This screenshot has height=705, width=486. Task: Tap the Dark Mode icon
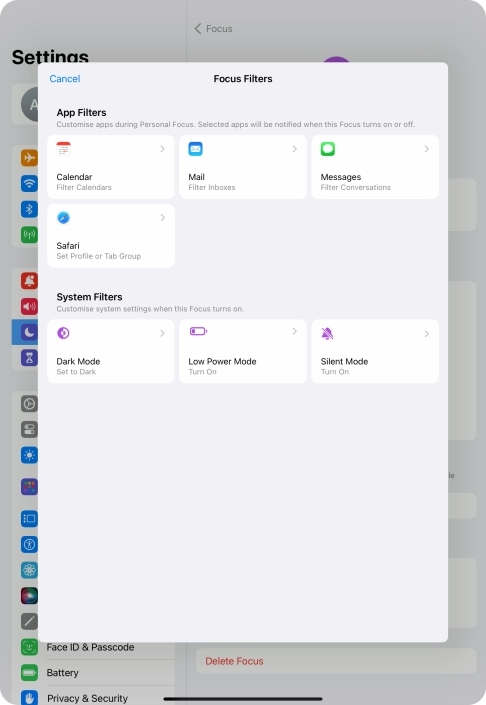63,333
